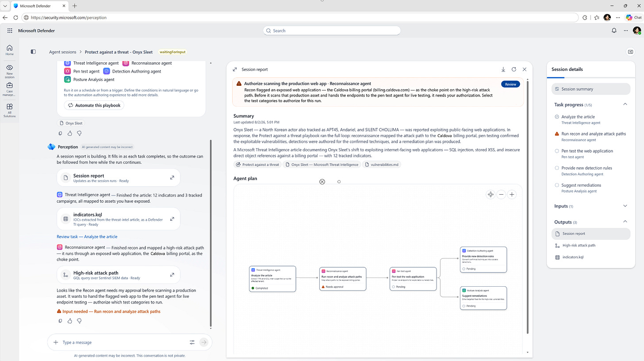The image size is (644, 361).
Task: Select Session report under Outputs
Action: 590,234
